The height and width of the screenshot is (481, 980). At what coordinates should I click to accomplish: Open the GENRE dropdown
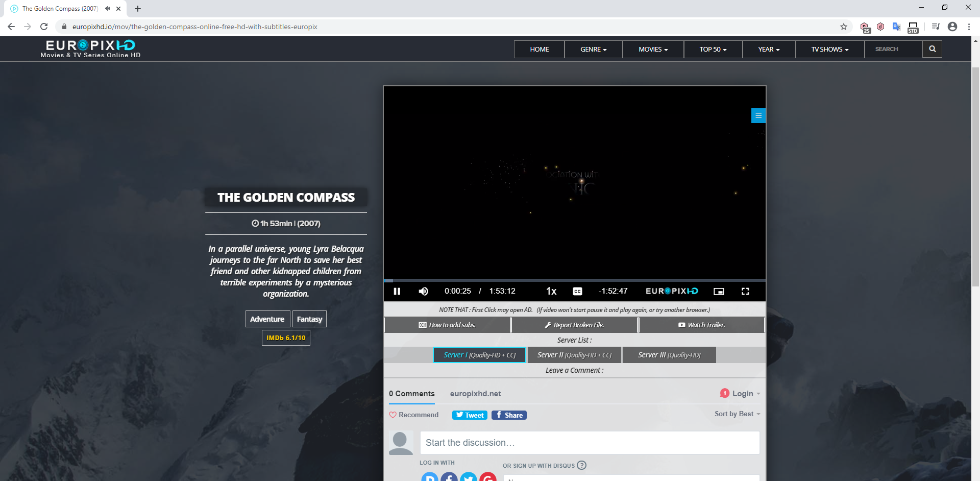pyautogui.click(x=593, y=49)
